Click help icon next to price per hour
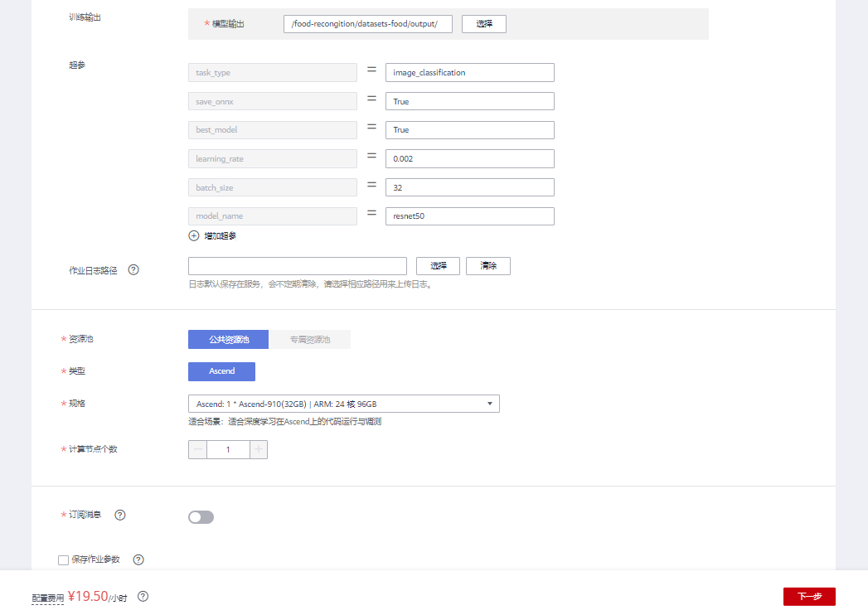 click(x=143, y=597)
